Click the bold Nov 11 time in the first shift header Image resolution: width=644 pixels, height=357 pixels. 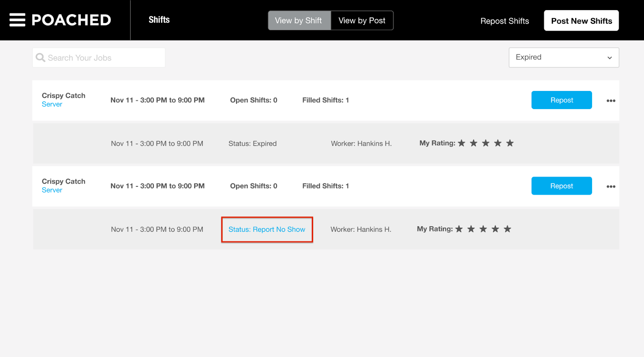[x=157, y=100]
